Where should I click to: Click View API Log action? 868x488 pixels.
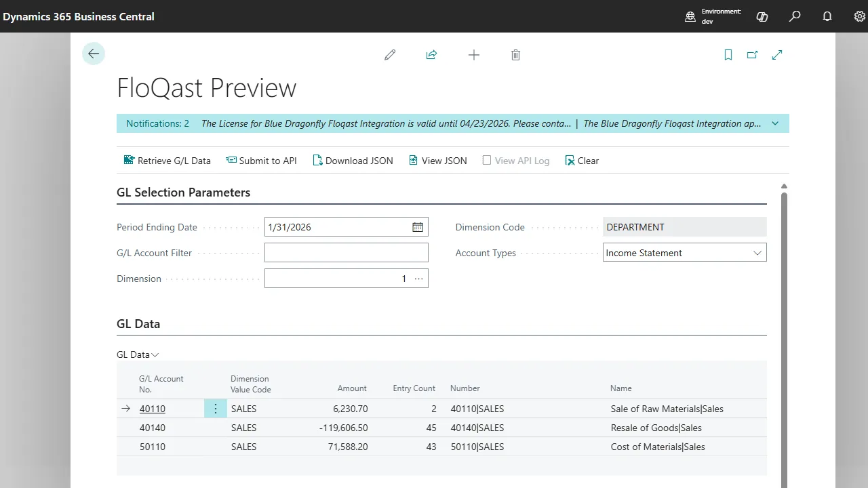(515, 161)
